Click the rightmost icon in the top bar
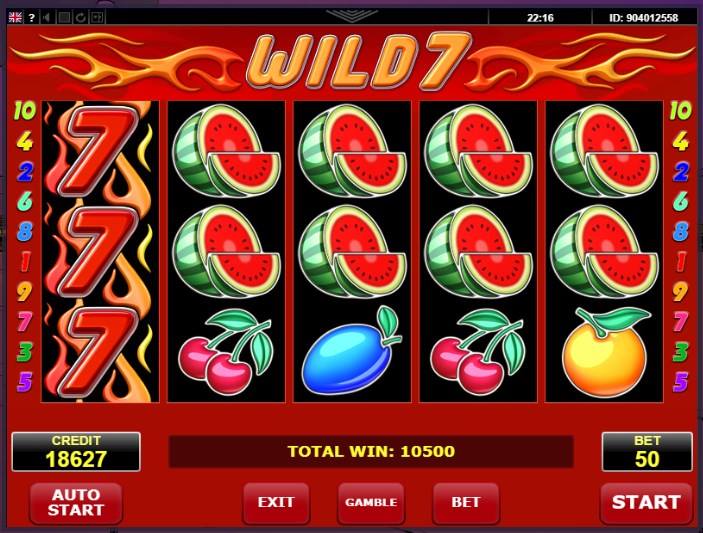 coord(97,18)
